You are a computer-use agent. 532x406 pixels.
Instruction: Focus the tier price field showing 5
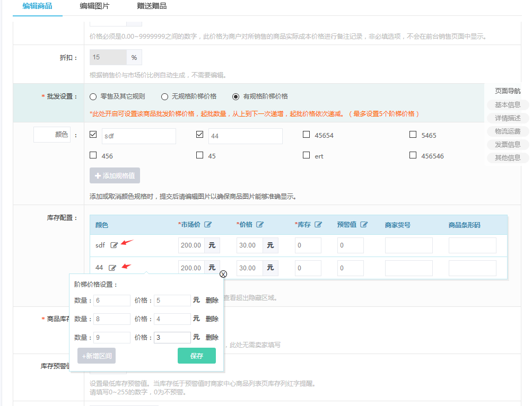pyautogui.click(x=172, y=301)
